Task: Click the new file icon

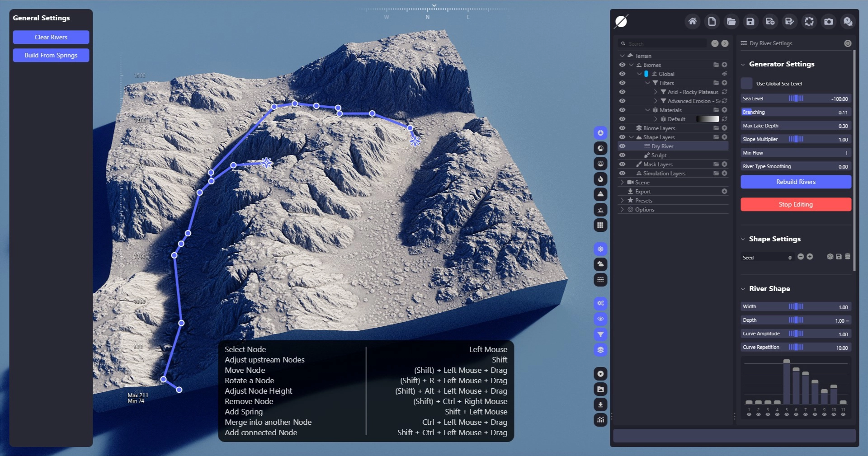Action: 712,21
